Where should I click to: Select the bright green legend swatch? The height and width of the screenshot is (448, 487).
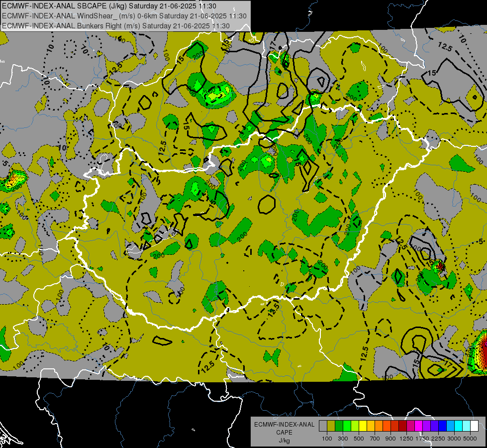tap(347, 426)
